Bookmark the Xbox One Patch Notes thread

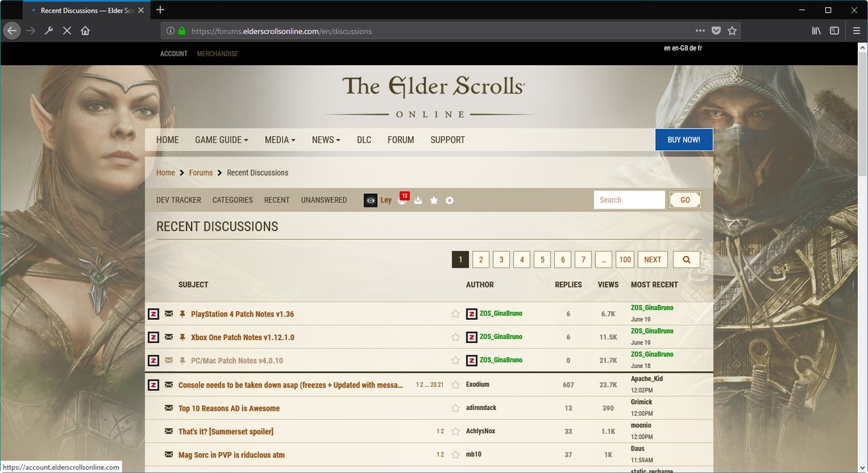[x=456, y=337]
